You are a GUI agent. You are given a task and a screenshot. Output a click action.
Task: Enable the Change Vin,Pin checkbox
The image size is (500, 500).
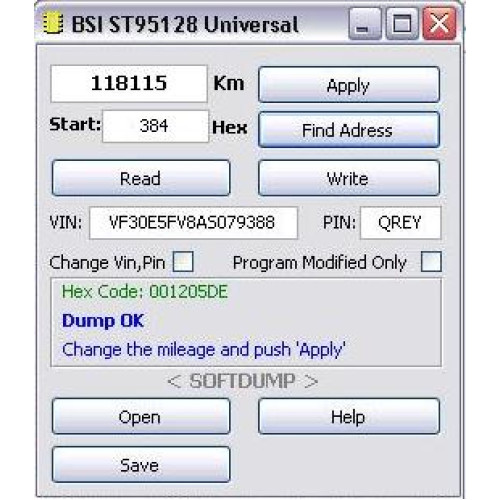pos(183,262)
